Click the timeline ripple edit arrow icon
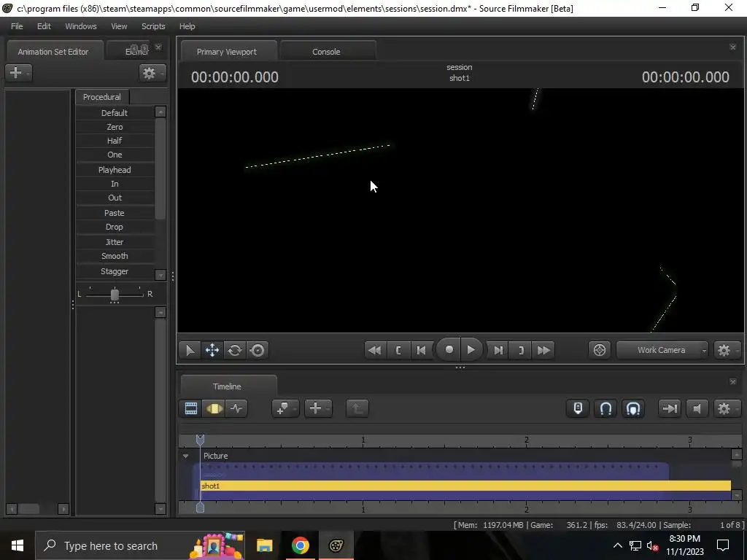The image size is (747, 560). pos(670,408)
